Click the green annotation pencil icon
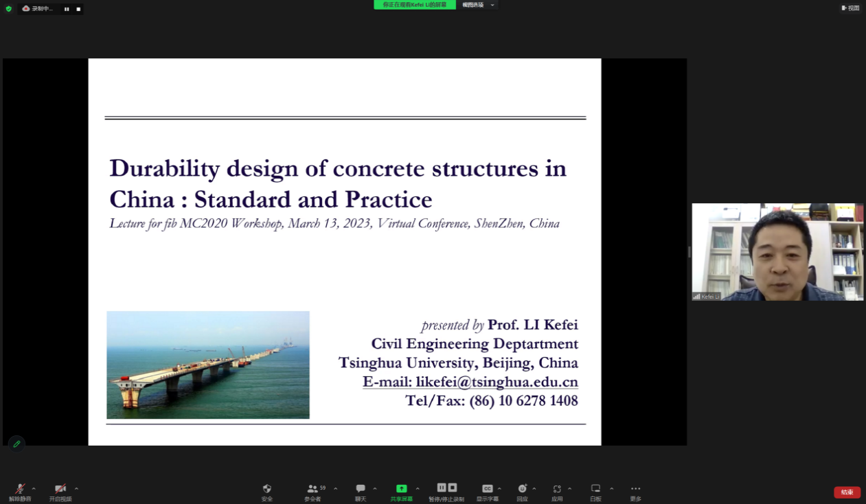This screenshot has width=866, height=504. click(16, 444)
